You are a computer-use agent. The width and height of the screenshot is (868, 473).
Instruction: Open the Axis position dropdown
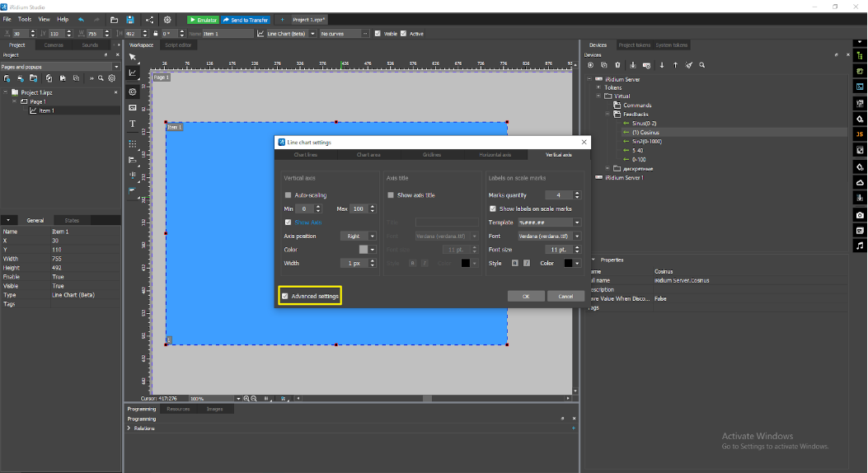(359, 236)
